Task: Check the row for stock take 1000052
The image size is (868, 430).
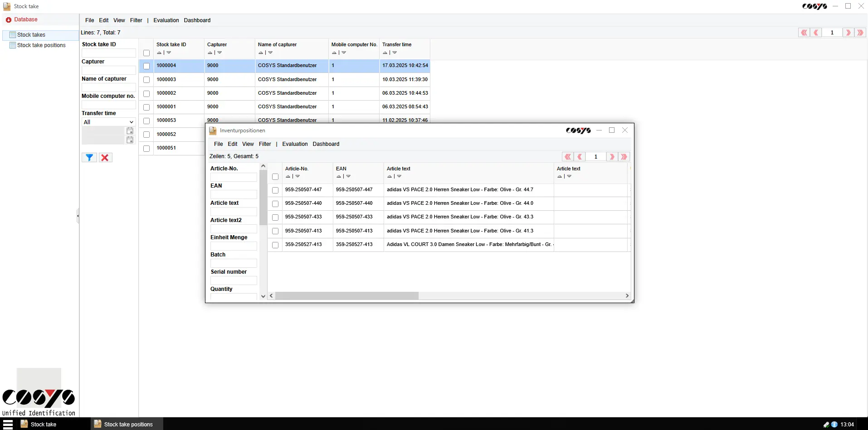Action: pos(146,135)
